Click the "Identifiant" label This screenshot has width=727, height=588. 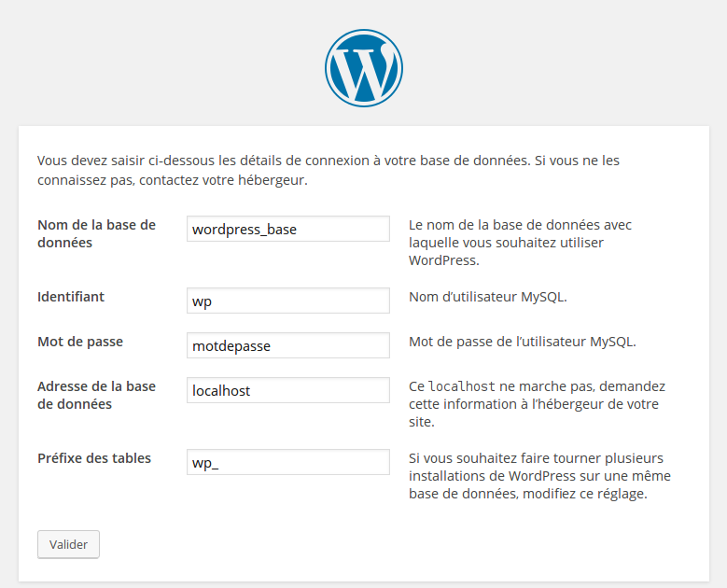tap(71, 297)
